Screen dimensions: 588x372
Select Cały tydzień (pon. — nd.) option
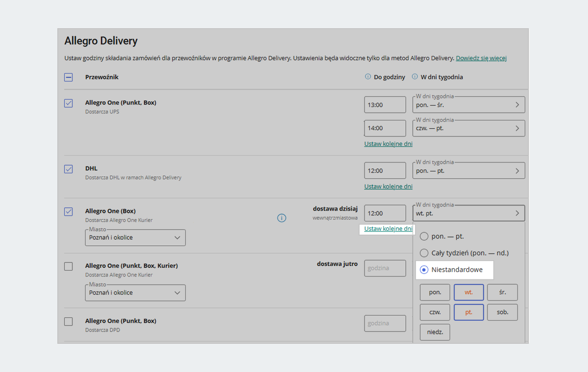point(424,253)
